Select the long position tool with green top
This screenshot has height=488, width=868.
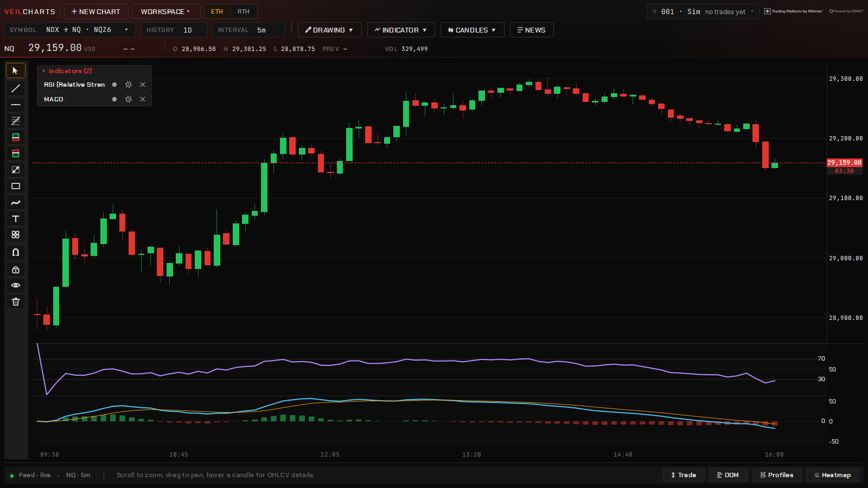click(15, 137)
